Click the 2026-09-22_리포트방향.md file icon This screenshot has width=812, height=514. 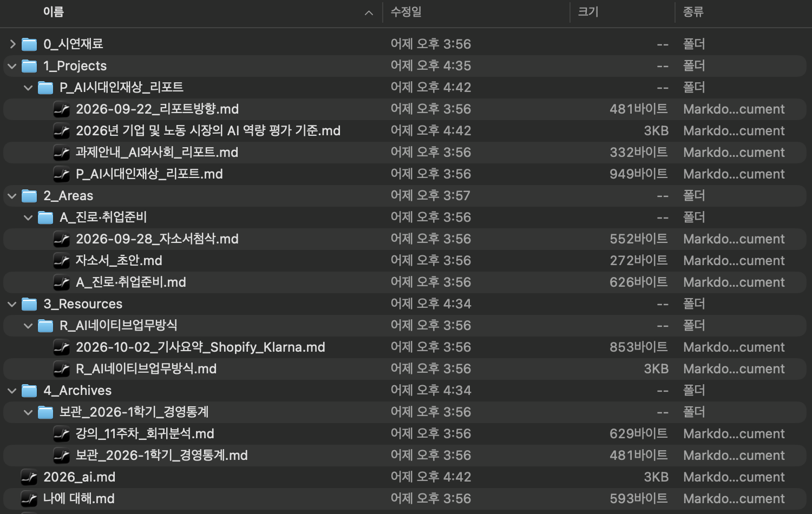(62, 109)
